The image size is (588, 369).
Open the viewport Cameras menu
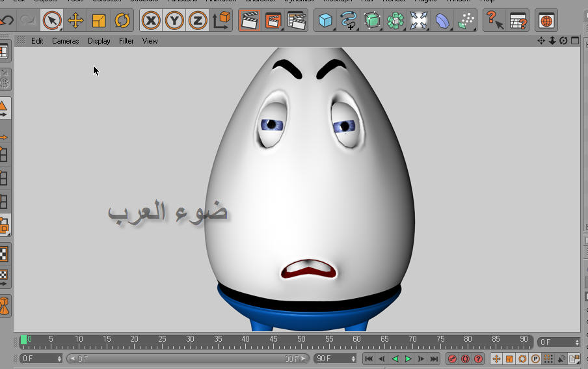point(66,41)
